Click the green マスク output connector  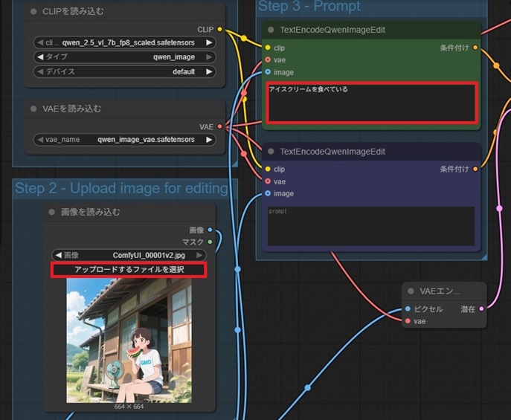210,242
